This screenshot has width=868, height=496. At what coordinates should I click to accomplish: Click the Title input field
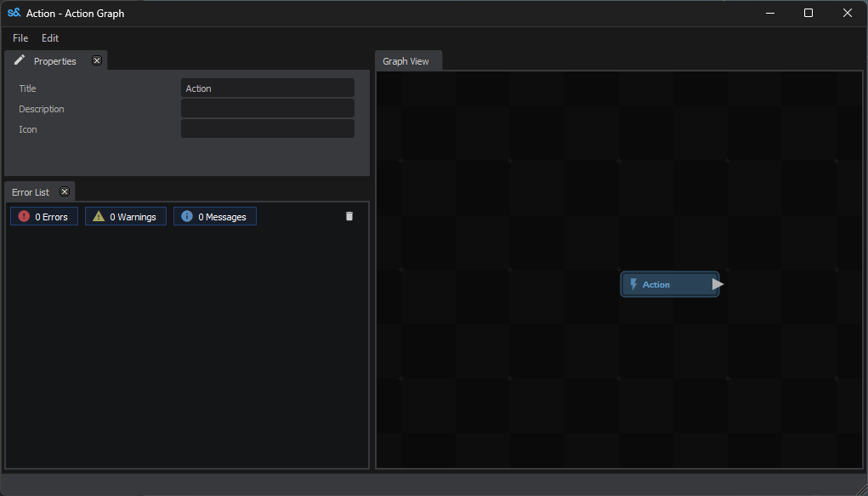267,88
